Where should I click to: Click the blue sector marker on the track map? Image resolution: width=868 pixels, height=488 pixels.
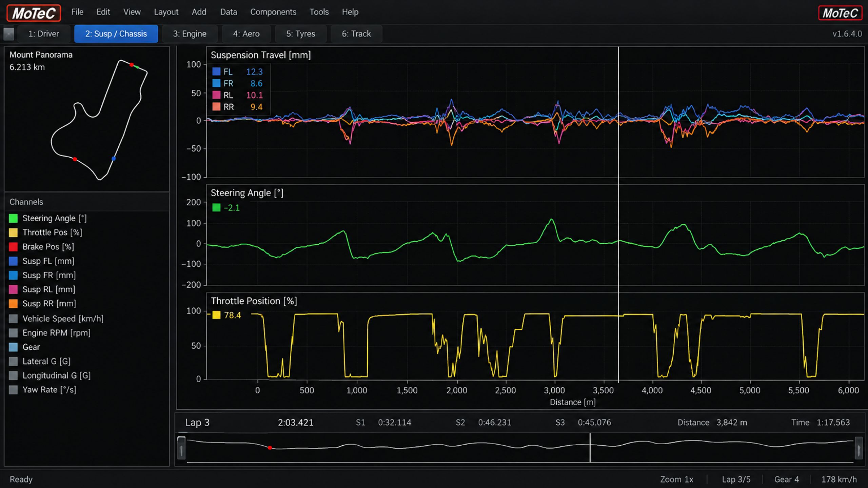114,159
